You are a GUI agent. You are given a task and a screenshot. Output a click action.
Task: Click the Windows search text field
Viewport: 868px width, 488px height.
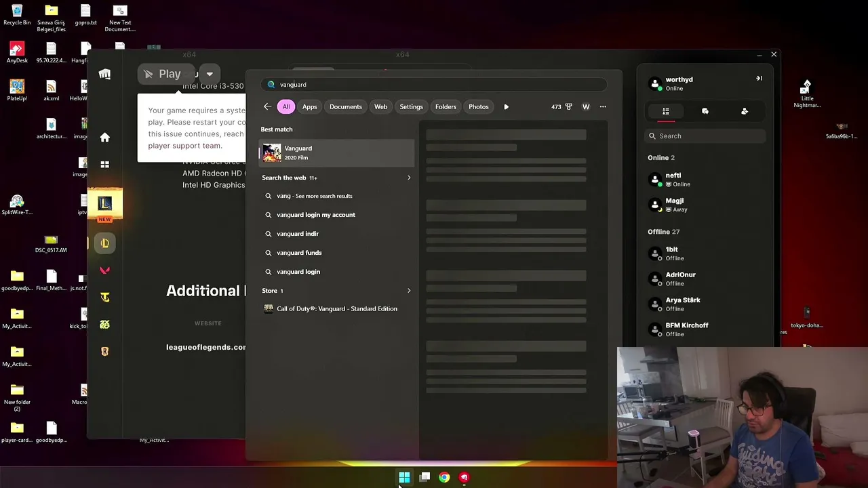point(434,85)
